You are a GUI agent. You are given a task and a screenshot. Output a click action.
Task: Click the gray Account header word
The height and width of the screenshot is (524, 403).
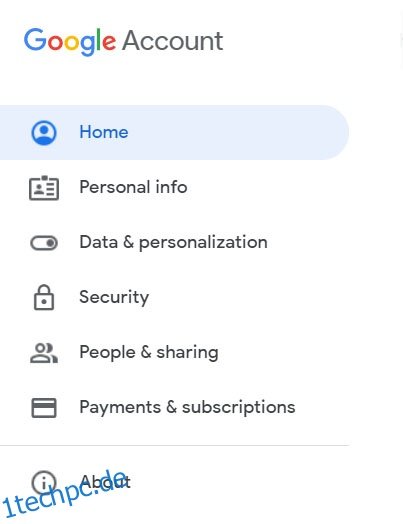coord(172,41)
